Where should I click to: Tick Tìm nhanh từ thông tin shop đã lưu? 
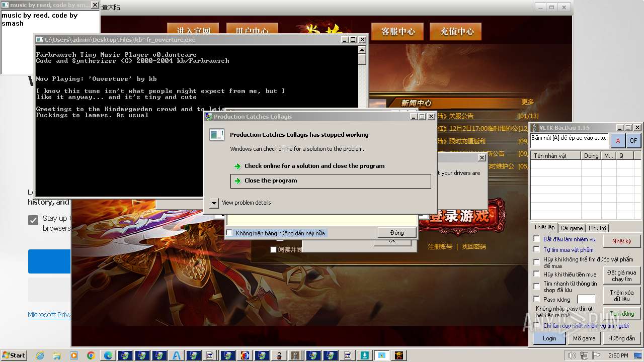click(x=537, y=286)
